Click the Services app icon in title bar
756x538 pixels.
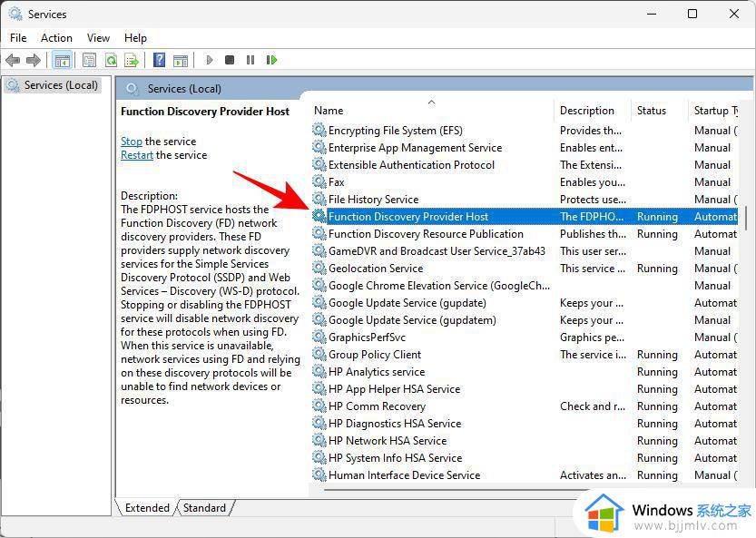click(x=15, y=14)
